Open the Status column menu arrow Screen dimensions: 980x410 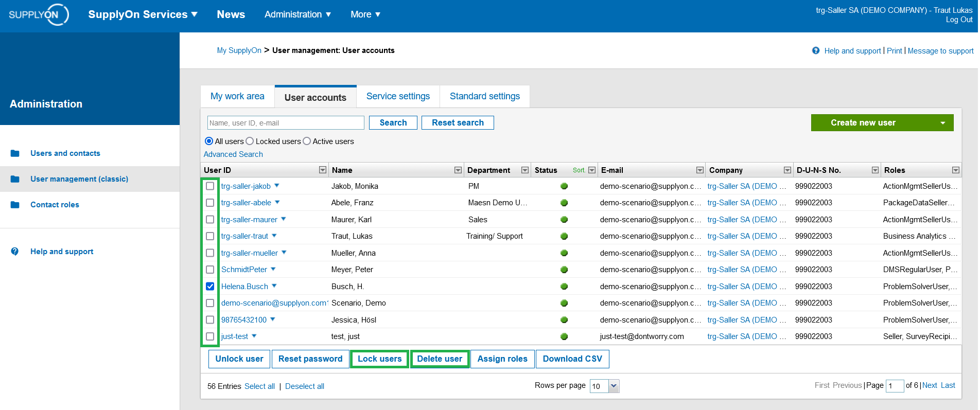coord(592,170)
